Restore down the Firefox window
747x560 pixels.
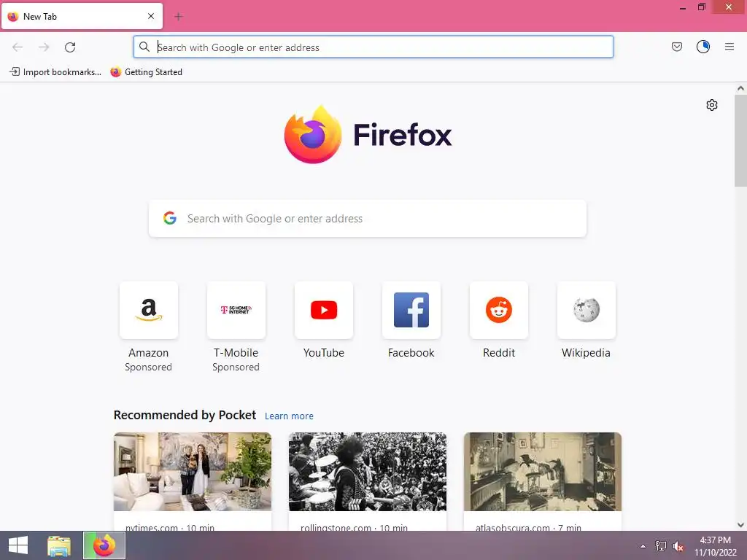coord(701,7)
